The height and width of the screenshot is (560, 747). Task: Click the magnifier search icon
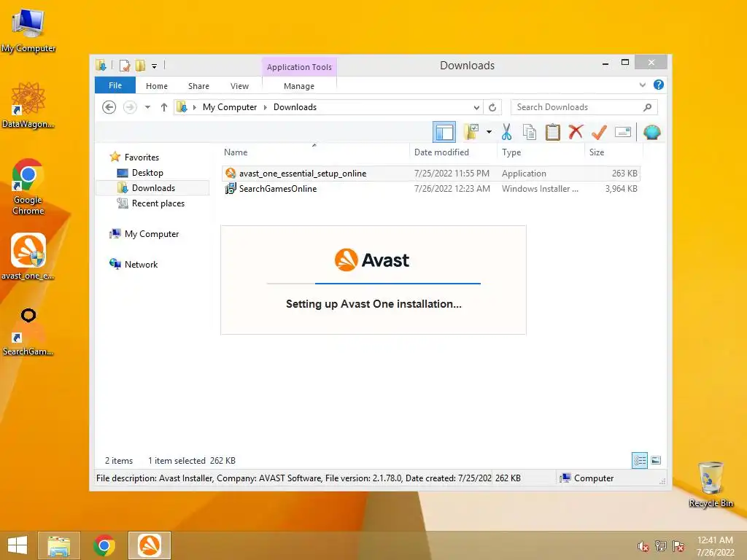tap(648, 107)
